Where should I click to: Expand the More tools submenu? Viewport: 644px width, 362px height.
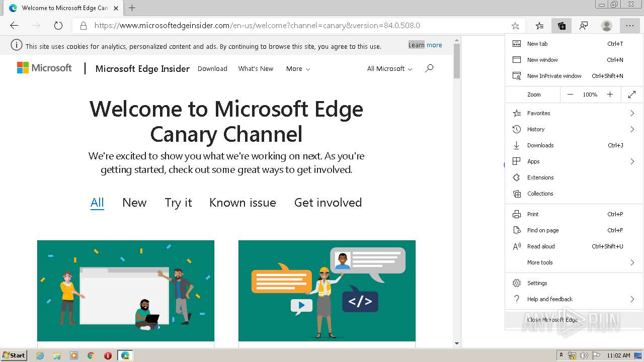575,262
